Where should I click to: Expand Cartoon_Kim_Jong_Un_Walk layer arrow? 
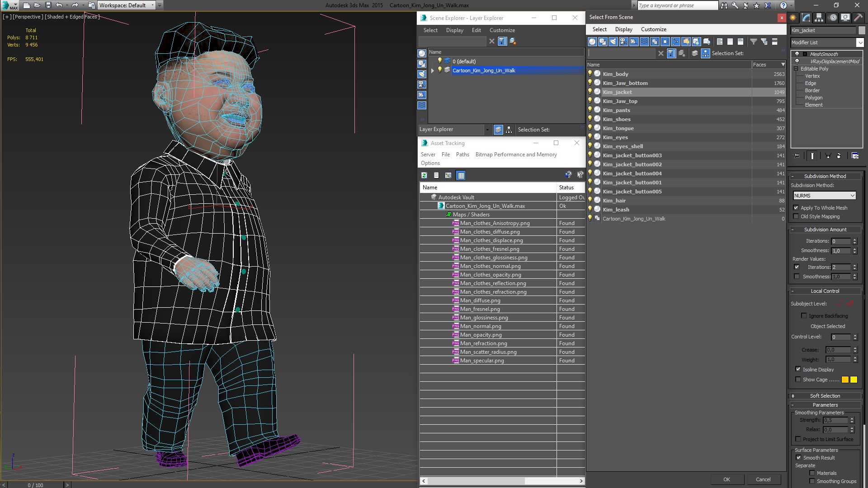(433, 70)
